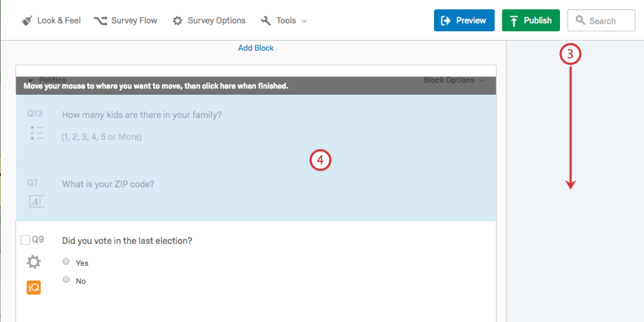This screenshot has height=322, width=644.
Task: Click the Q7 text entry type icon
Action: [36, 202]
